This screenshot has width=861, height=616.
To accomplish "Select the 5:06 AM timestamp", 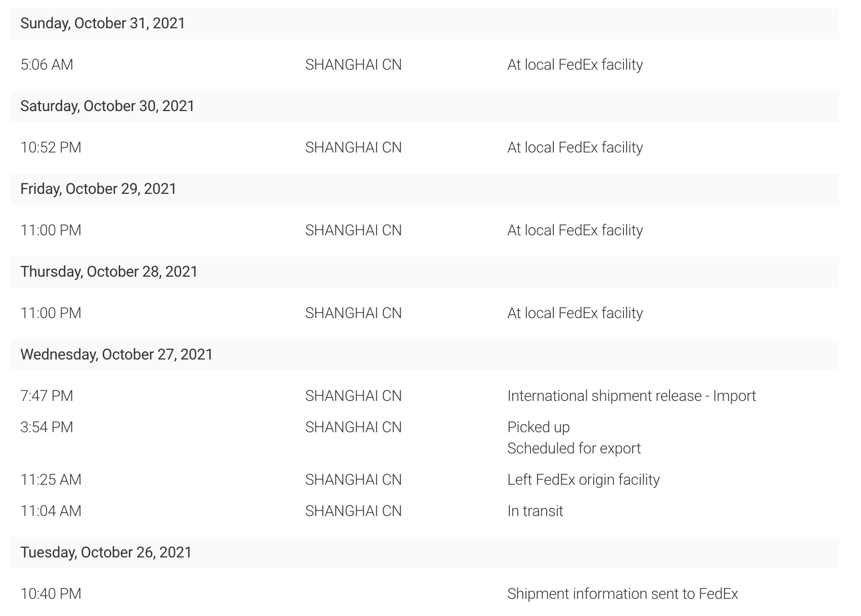I will click(47, 65).
